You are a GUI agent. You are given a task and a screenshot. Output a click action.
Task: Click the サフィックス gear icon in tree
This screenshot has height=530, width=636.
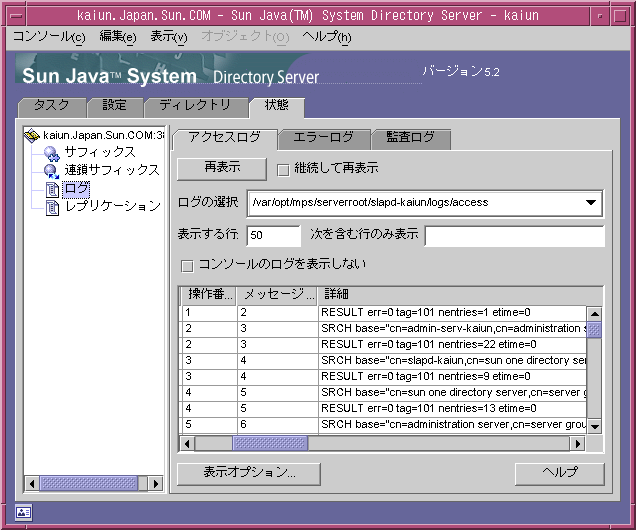tap(52, 153)
